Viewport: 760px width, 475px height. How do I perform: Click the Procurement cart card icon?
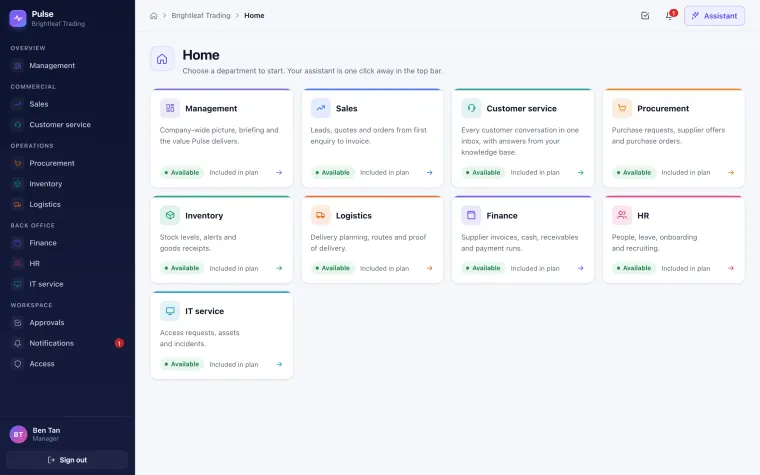pyautogui.click(x=622, y=108)
